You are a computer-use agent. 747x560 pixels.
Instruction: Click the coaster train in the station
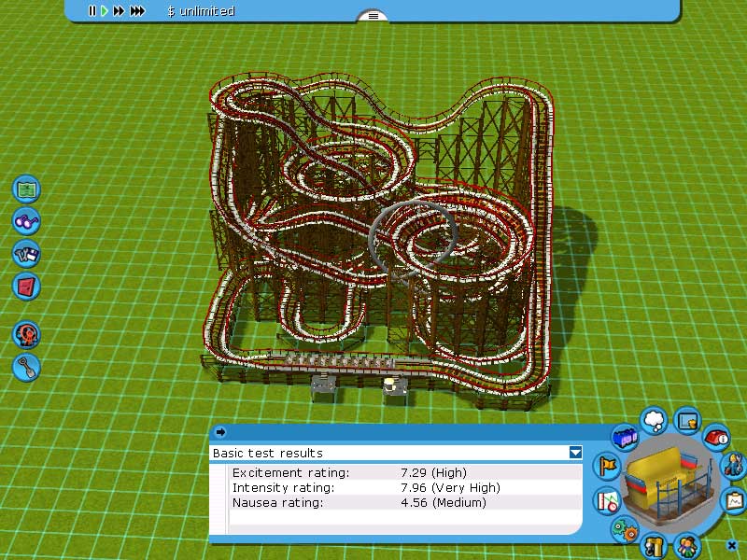(339, 361)
